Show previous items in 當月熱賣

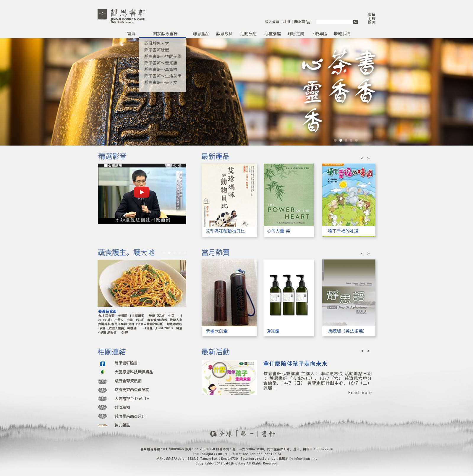point(362,254)
